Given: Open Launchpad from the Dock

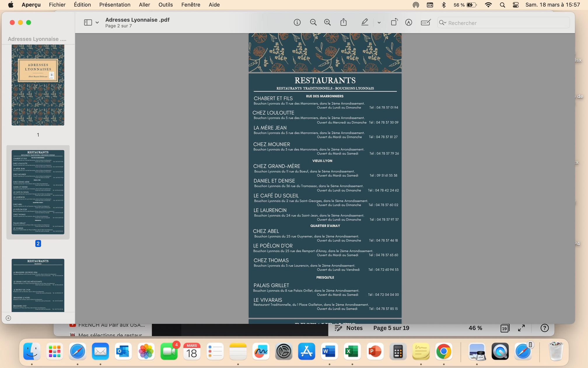Looking at the screenshot, I should (x=55, y=351).
